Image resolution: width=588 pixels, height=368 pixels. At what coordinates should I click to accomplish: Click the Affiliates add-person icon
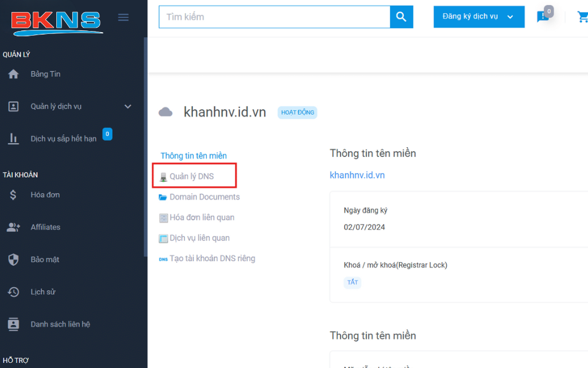pyautogui.click(x=13, y=227)
